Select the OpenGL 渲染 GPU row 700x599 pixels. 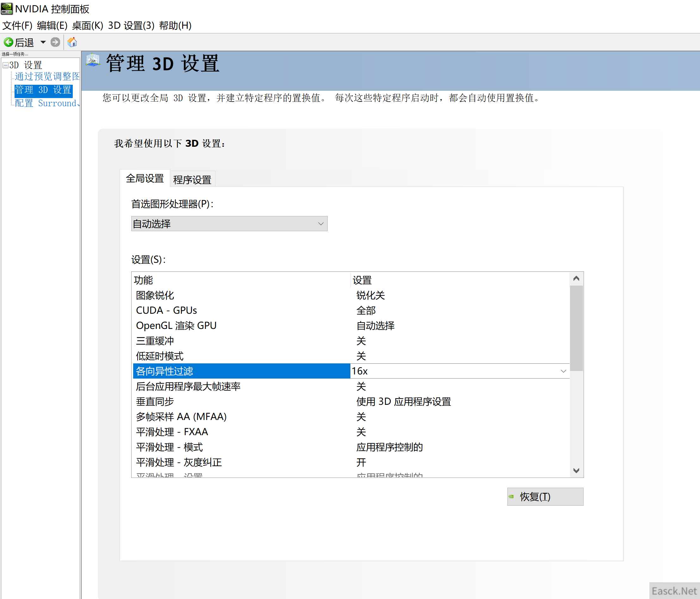[351, 326]
